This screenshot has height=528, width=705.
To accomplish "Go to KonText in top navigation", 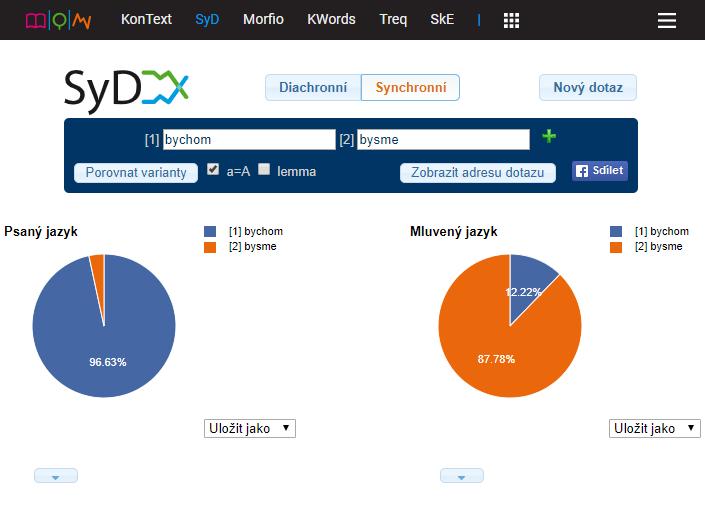I will click(146, 19).
